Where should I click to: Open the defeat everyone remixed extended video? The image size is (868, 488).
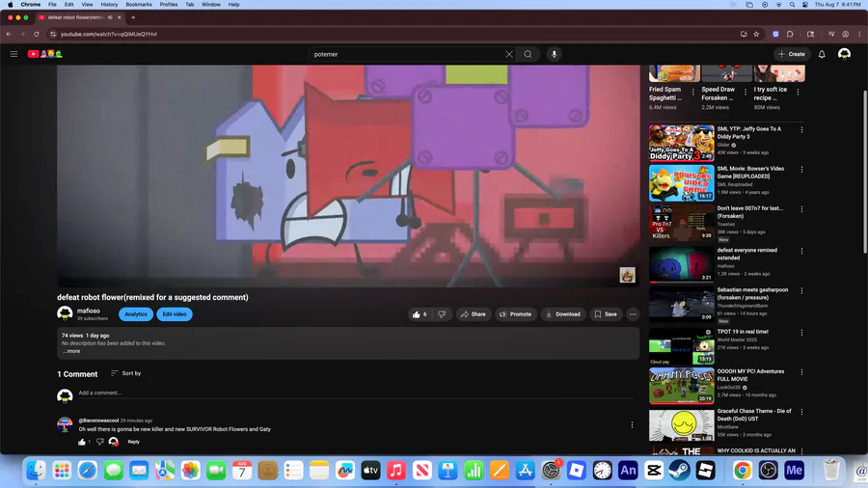point(682,264)
